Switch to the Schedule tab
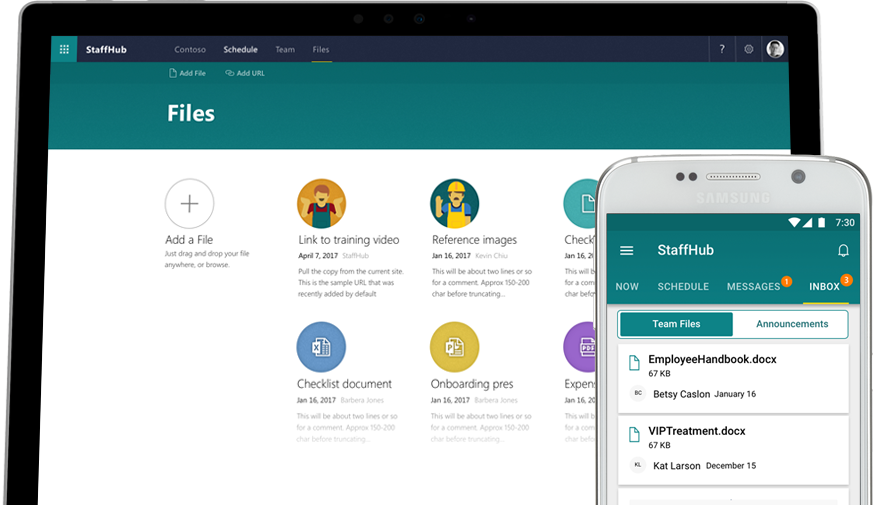Viewport: 876px width, 505px height. pyautogui.click(x=240, y=49)
